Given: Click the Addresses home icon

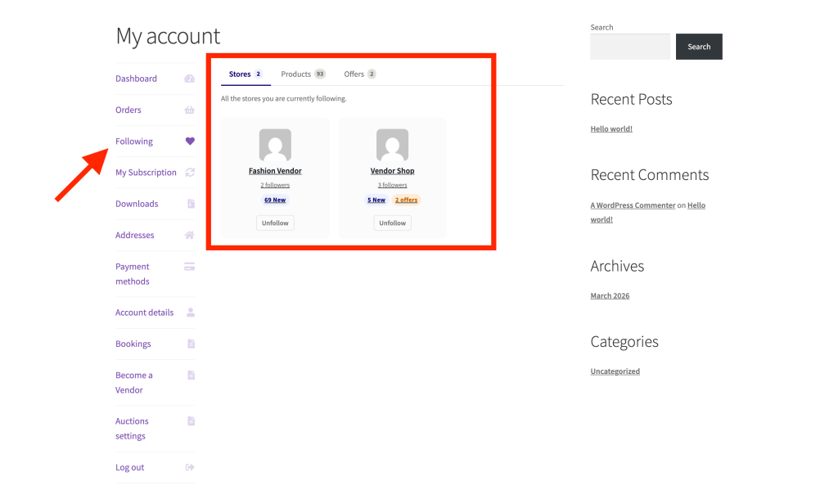Looking at the screenshot, I should [x=190, y=235].
